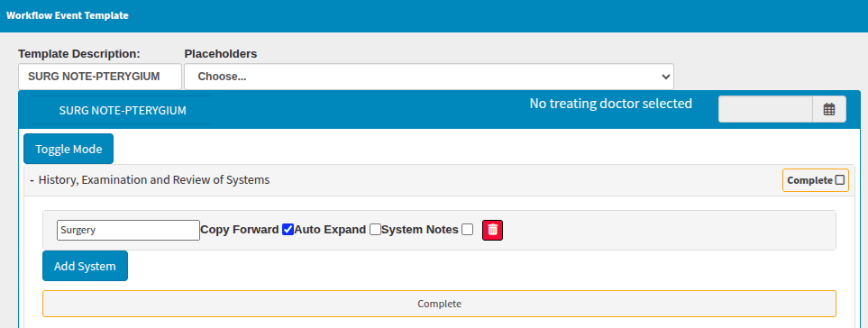
Task: Open the calendar date picker icon
Action: pyautogui.click(x=828, y=109)
